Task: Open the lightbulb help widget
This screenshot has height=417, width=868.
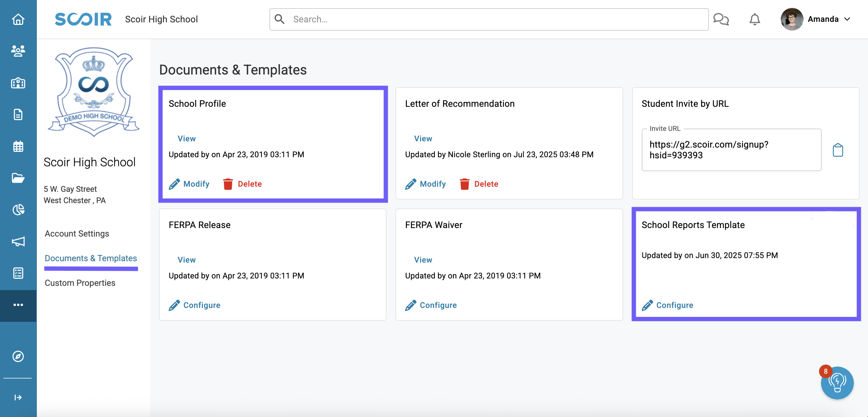Action: coord(837,383)
